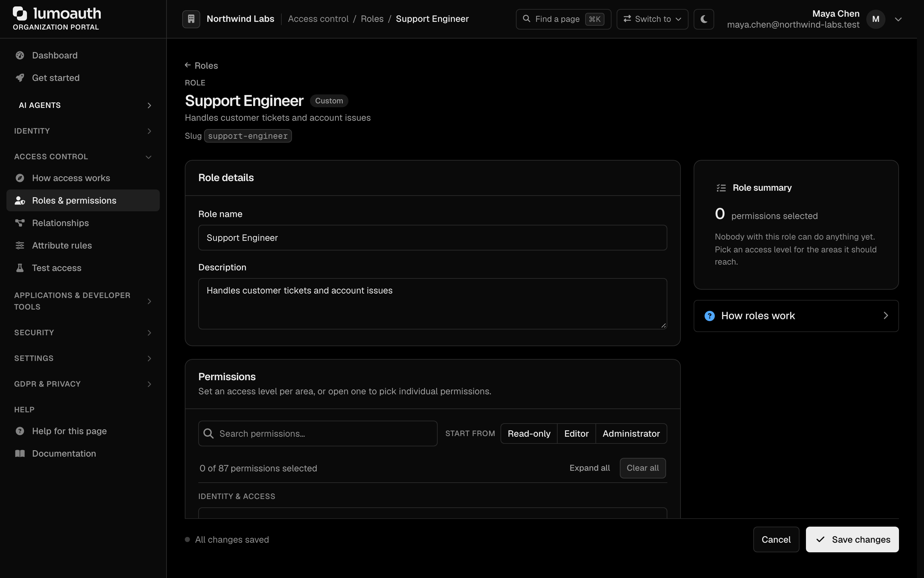Click the lumoauth logo icon

pos(20,13)
